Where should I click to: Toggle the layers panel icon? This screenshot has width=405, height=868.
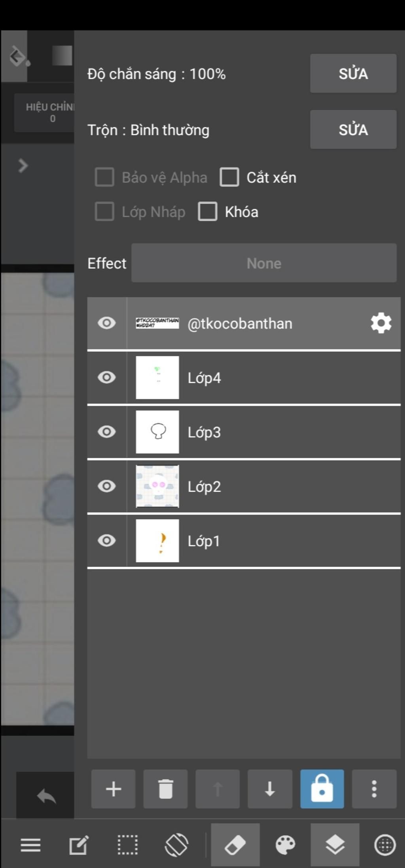pos(335,845)
